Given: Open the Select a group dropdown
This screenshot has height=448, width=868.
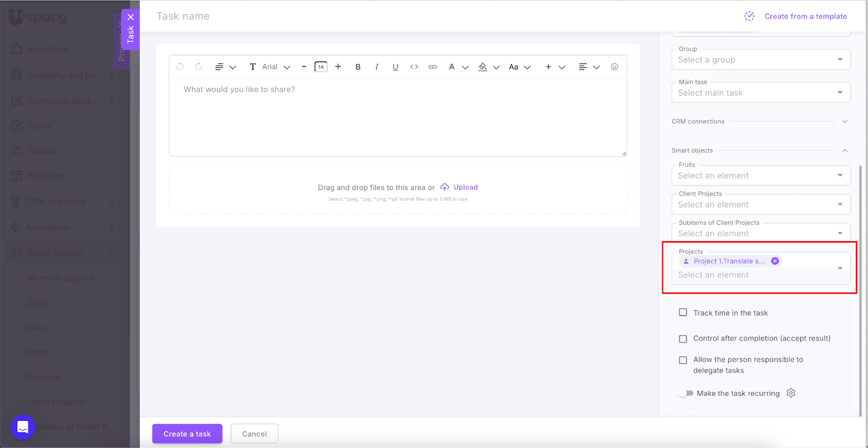Looking at the screenshot, I should [x=761, y=60].
